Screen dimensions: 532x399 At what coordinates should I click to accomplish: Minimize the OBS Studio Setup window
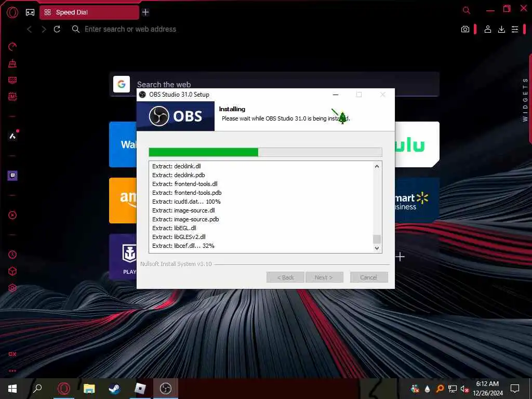click(336, 95)
